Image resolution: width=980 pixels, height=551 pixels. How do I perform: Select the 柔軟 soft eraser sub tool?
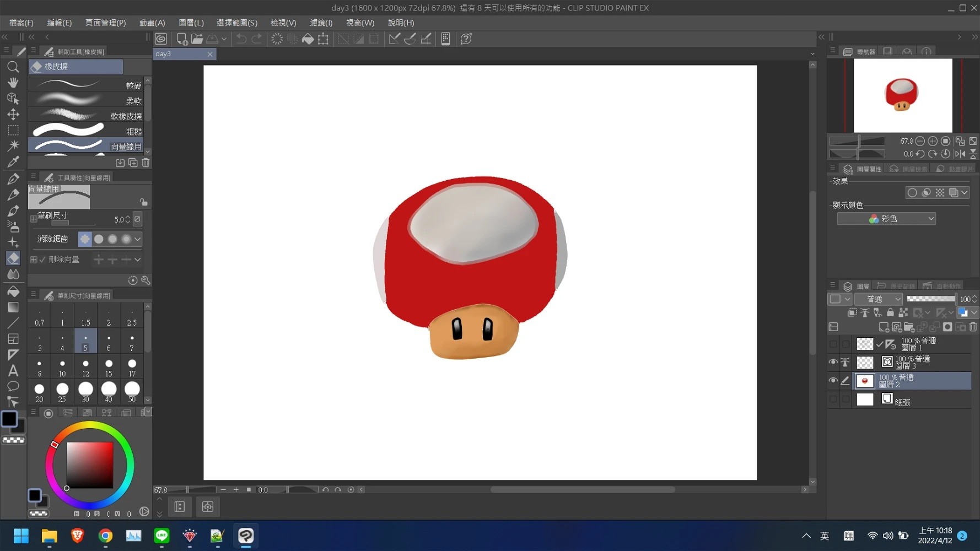pyautogui.click(x=85, y=101)
